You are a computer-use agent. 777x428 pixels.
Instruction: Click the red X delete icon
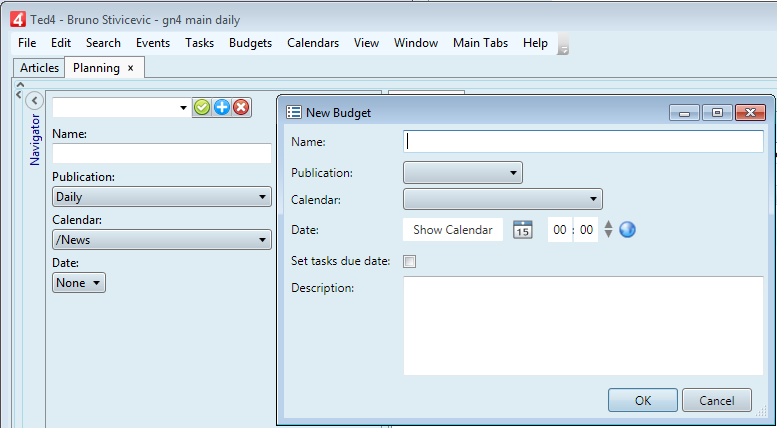point(241,107)
